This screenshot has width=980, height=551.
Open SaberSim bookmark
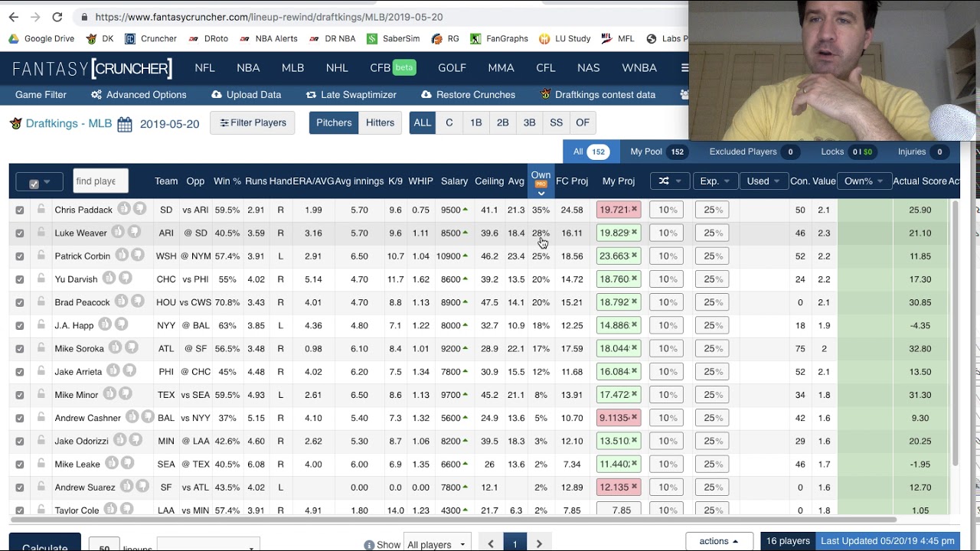coord(394,38)
